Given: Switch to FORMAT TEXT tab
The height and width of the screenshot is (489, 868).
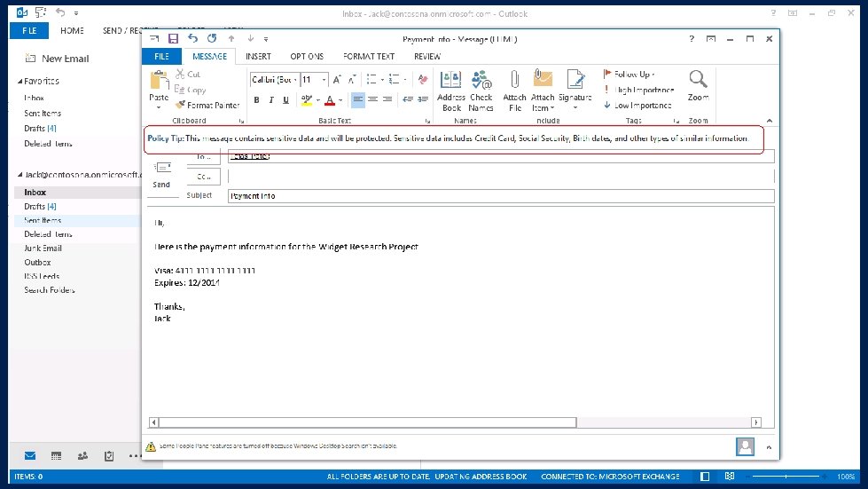Looking at the screenshot, I should point(369,57).
